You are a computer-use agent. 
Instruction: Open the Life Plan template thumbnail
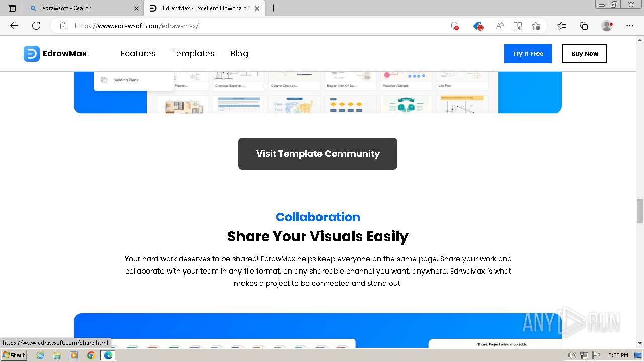[462, 80]
